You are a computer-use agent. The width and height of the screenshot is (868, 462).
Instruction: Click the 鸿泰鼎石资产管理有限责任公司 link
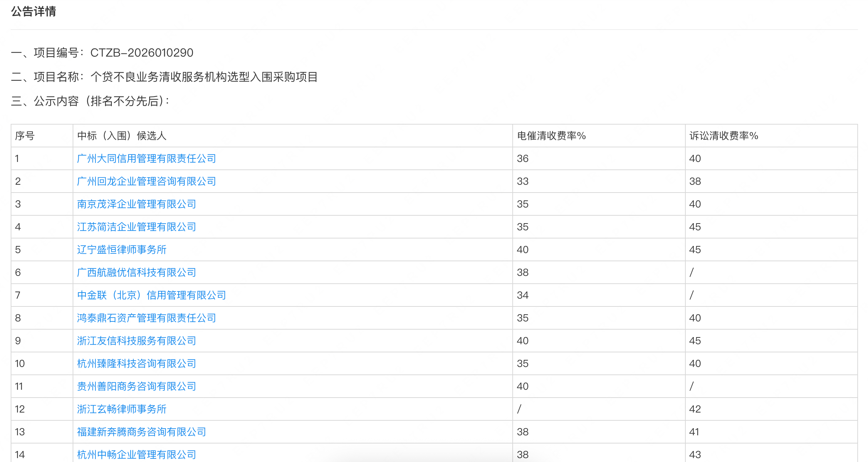[x=146, y=318]
